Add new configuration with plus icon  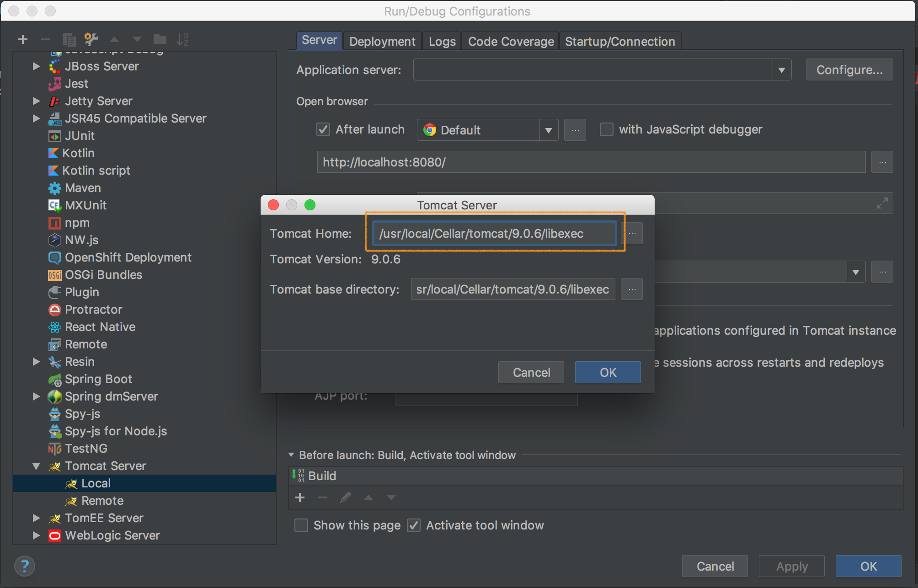pos(23,40)
